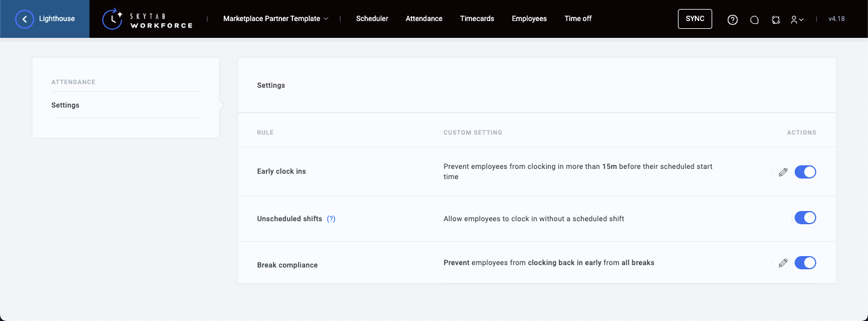
Task: Open the Scheduler menu item
Action: coord(372,19)
